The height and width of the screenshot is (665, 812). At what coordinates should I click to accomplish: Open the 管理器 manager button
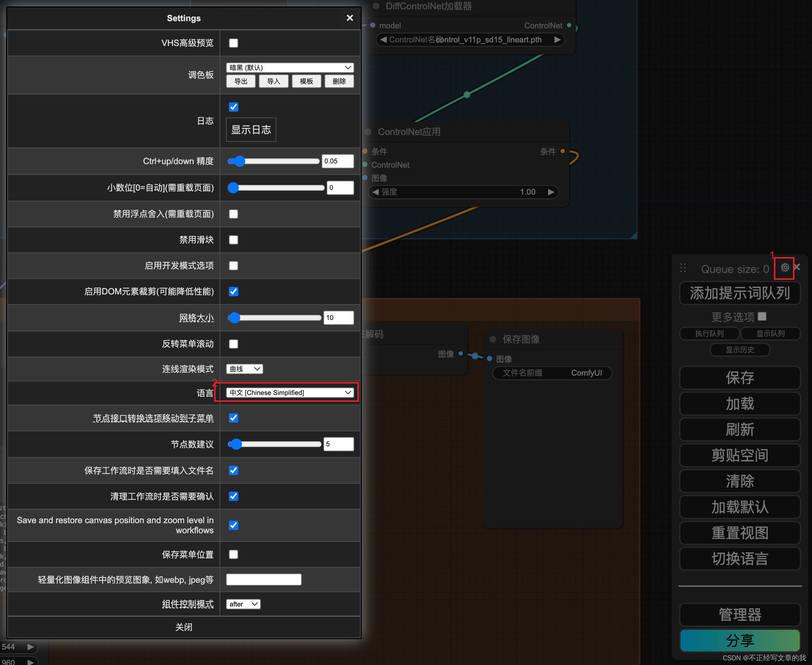tap(740, 615)
